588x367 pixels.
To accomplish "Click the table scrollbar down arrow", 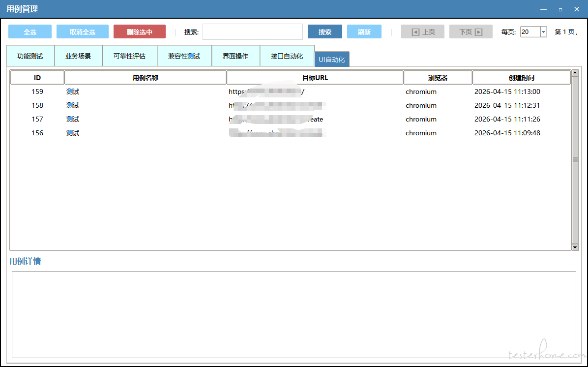I will [x=575, y=247].
